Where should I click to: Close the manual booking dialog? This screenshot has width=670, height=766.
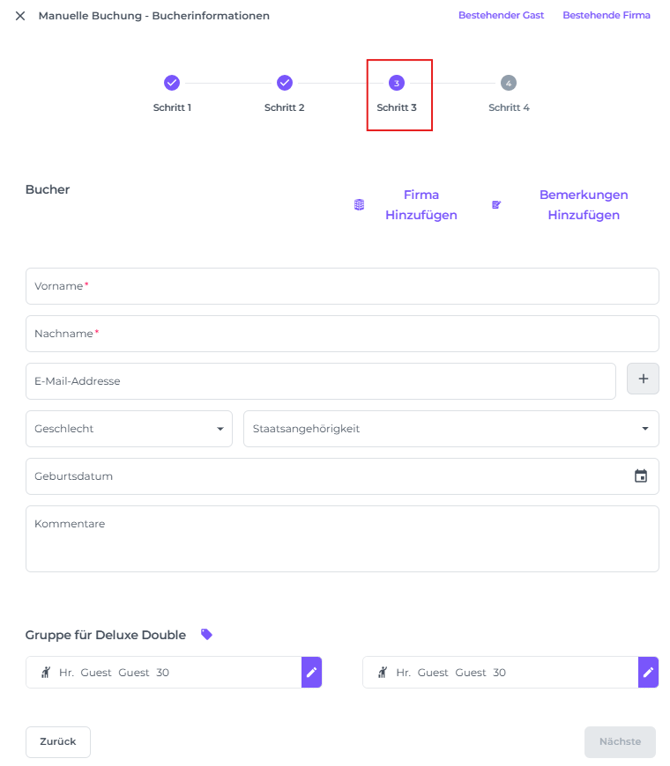[20, 16]
